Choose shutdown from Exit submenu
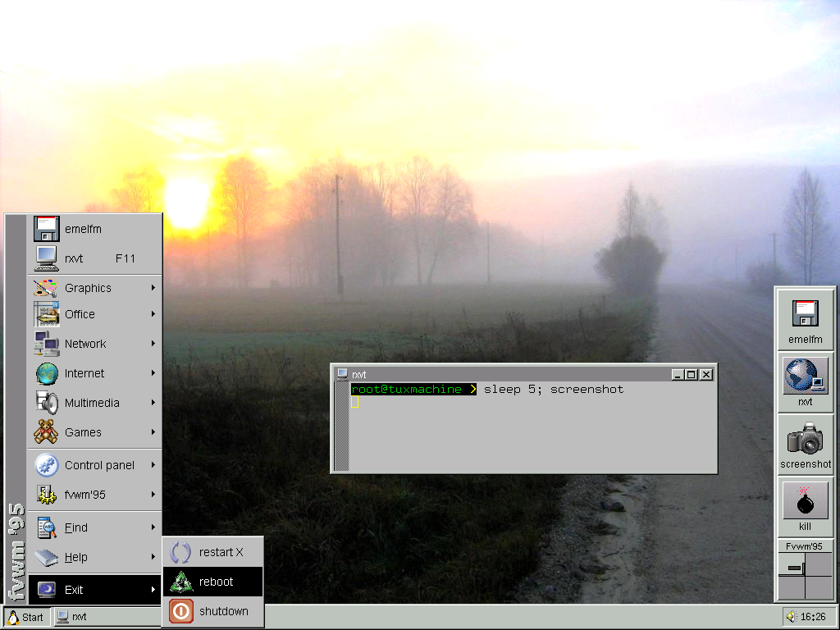 212,611
